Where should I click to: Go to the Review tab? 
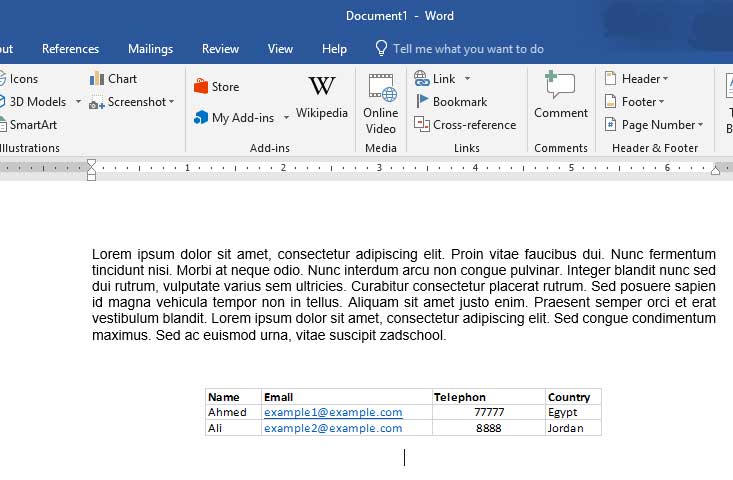pyautogui.click(x=220, y=49)
